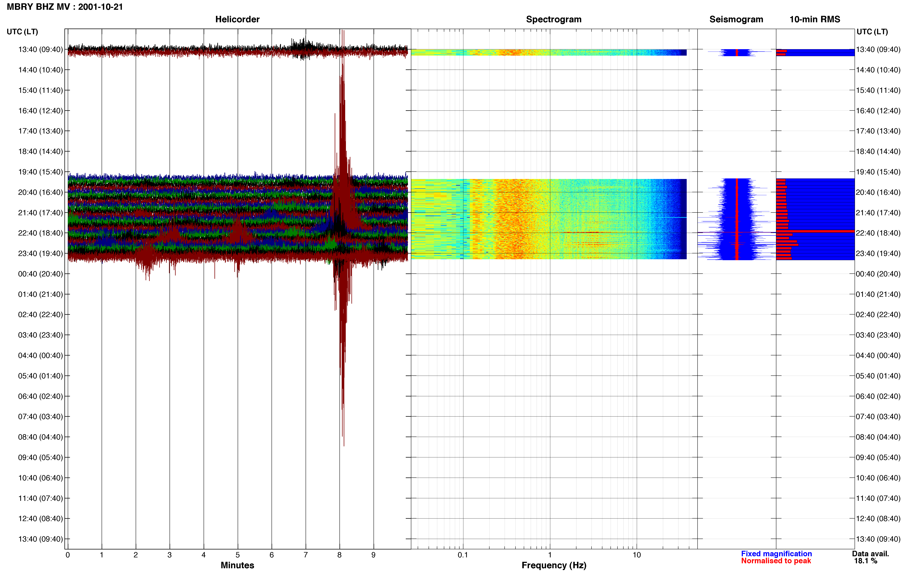Viewport: 924px width, 578px height.
Task: Click left axis label '10:40 (06:40)'
Action: [x=41, y=478]
